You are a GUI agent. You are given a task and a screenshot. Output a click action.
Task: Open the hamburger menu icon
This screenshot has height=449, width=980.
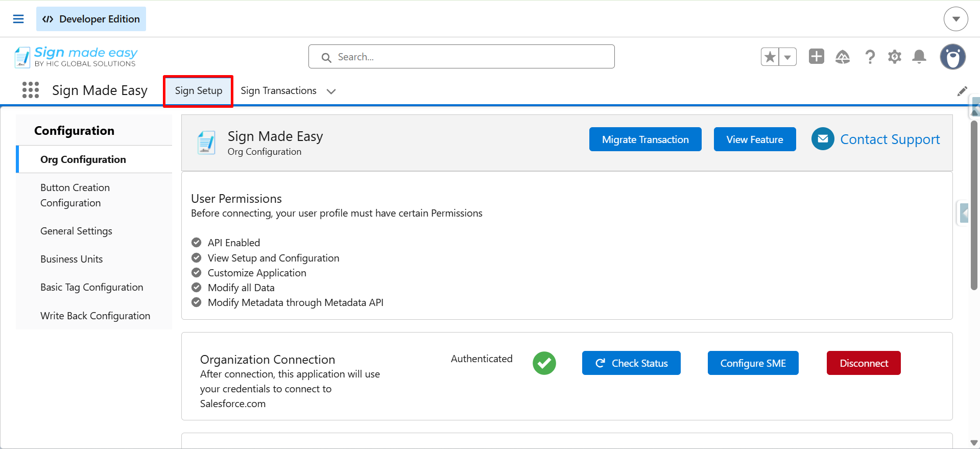pos(18,19)
